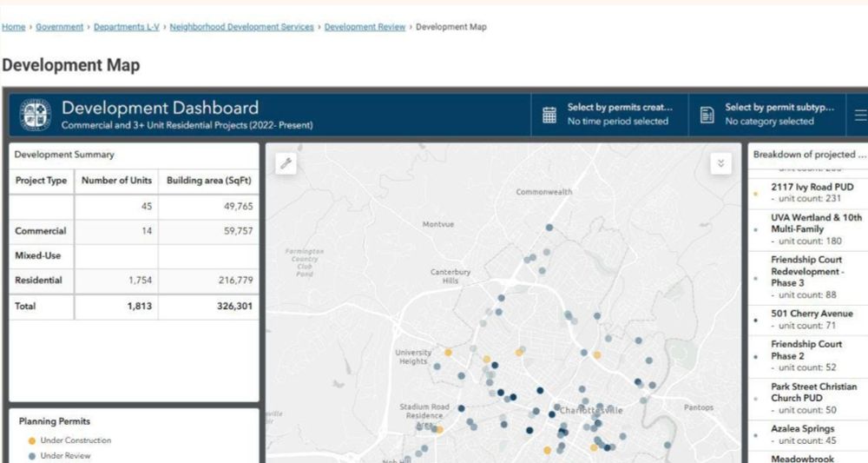Click the Under Construction legend swatch
The image size is (868, 463).
coord(31,440)
